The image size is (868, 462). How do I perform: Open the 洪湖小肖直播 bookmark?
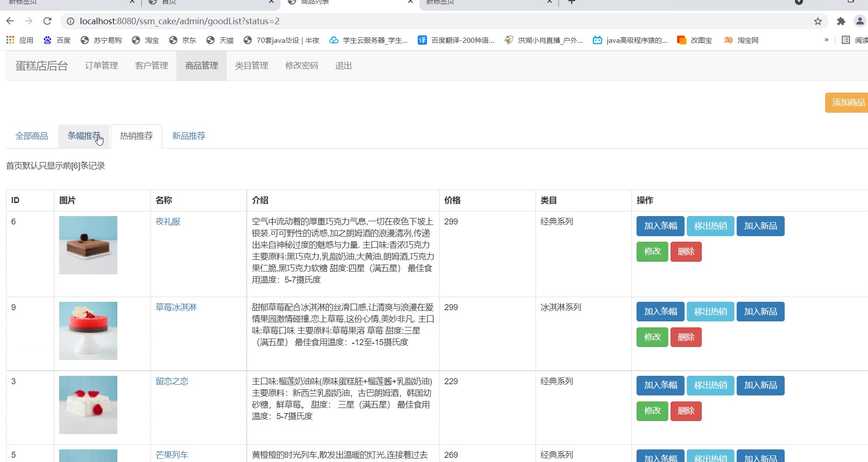pyautogui.click(x=543, y=40)
